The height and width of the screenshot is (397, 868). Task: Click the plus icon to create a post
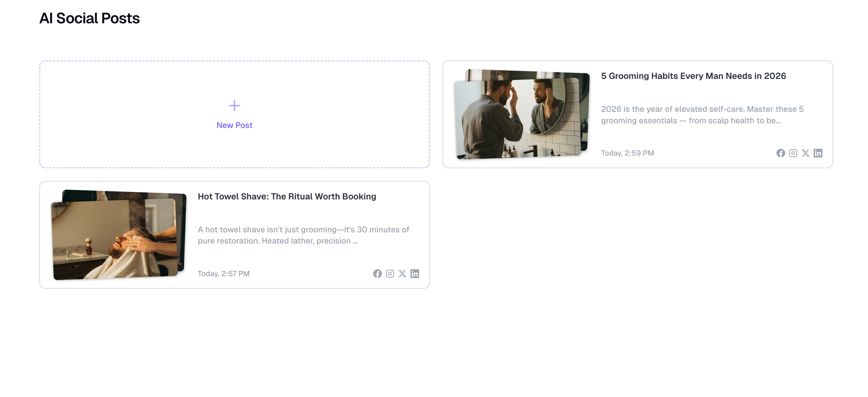pos(234,106)
